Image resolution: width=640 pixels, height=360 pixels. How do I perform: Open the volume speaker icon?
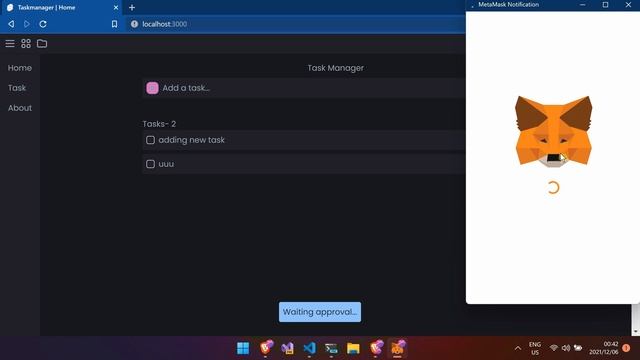coord(566,348)
